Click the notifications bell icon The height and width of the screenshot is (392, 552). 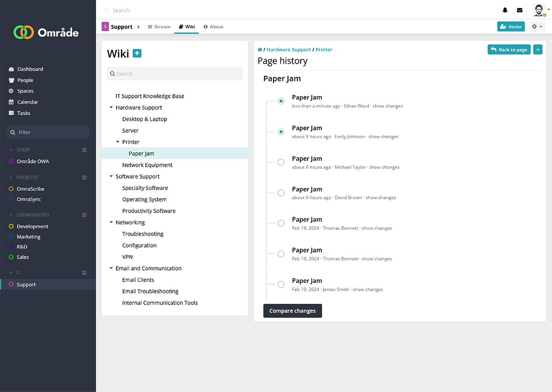505,10
